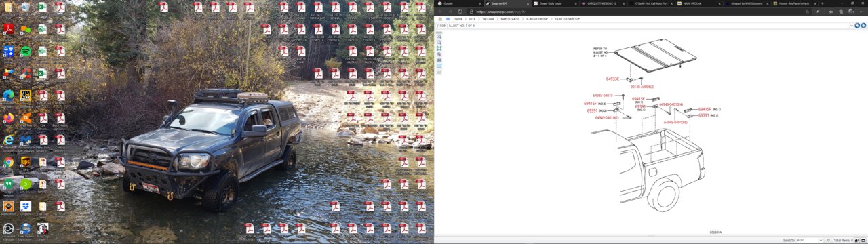The width and height of the screenshot is (868, 244).
Task: Click part number 64949-04010(4)
Action: [x=671, y=104]
